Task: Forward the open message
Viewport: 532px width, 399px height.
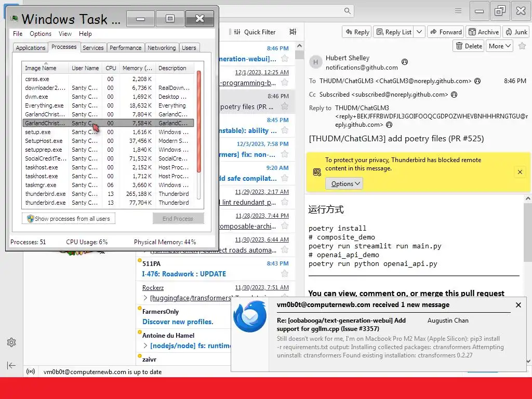Action: pyautogui.click(x=446, y=32)
